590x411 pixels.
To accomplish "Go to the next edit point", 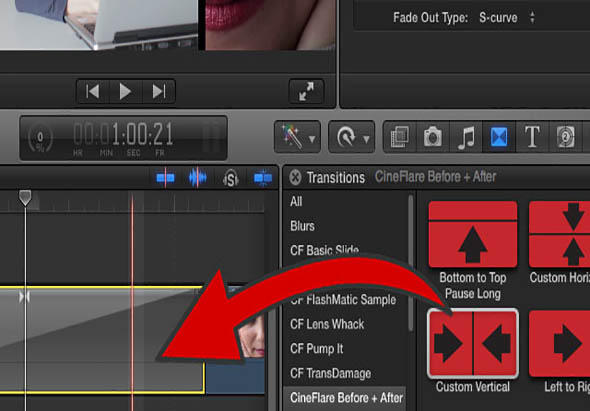I will pyautogui.click(x=159, y=91).
